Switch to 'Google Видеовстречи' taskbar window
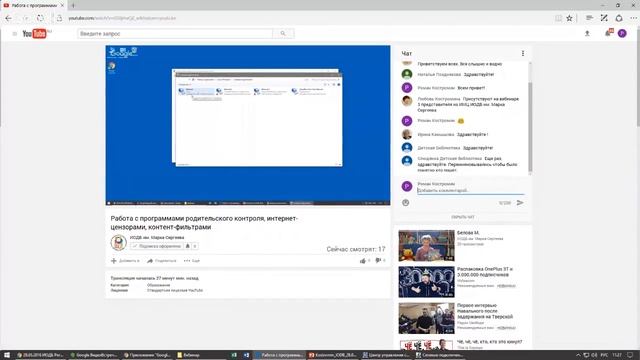Screen dimensions: 640x360 pos(94,355)
